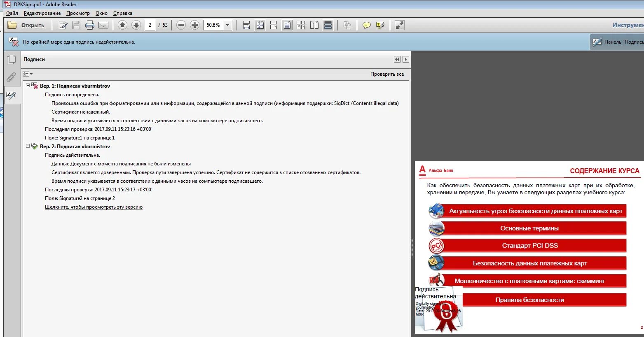Switch to two-page view icon
644x337 pixels.
(314, 25)
